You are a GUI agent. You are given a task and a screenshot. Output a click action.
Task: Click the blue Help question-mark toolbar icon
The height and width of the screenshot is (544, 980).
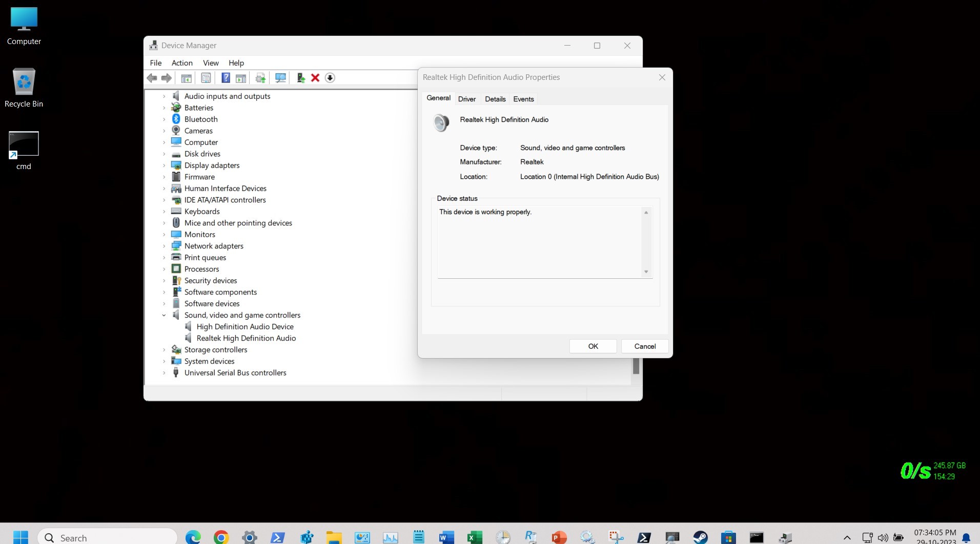[226, 78]
